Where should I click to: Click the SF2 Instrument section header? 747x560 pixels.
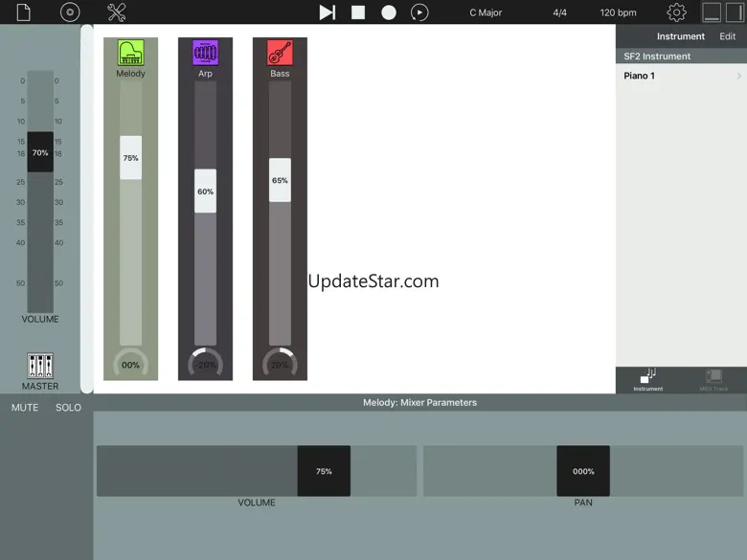681,56
